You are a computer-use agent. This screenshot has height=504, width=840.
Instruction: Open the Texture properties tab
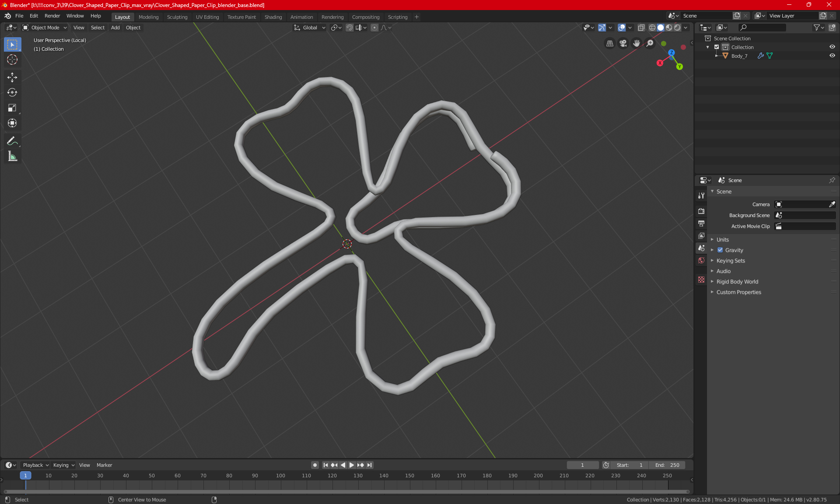701,280
